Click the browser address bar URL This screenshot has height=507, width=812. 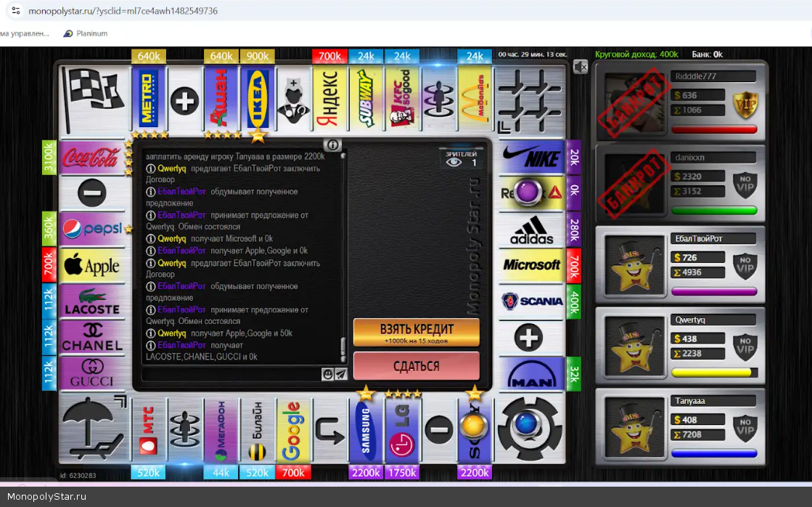coord(123,11)
